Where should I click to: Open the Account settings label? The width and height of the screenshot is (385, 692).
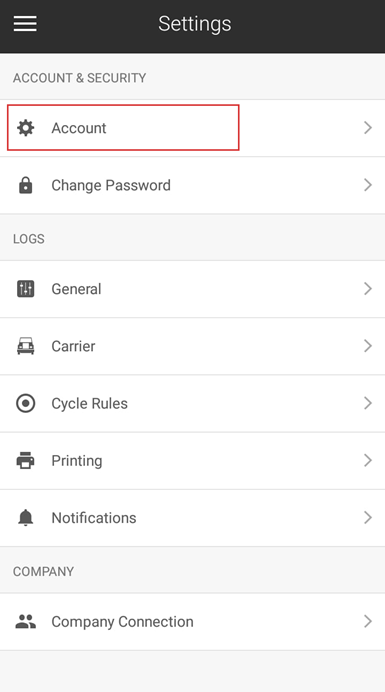(x=79, y=128)
